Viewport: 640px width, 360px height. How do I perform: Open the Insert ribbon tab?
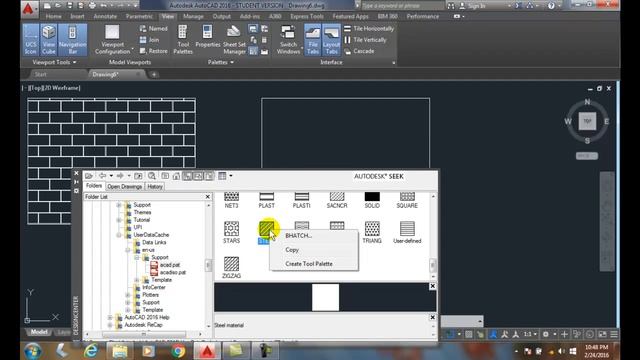pyautogui.click(x=77, y=16)
